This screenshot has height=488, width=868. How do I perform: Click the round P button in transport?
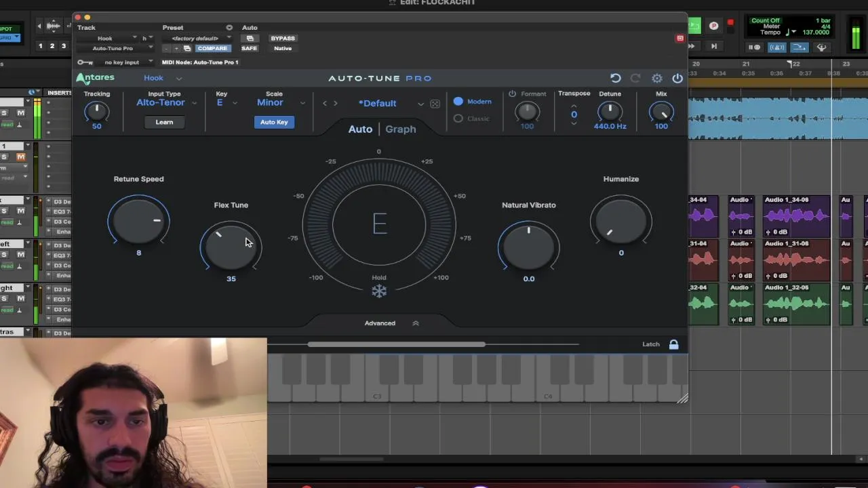click(713, 26)
